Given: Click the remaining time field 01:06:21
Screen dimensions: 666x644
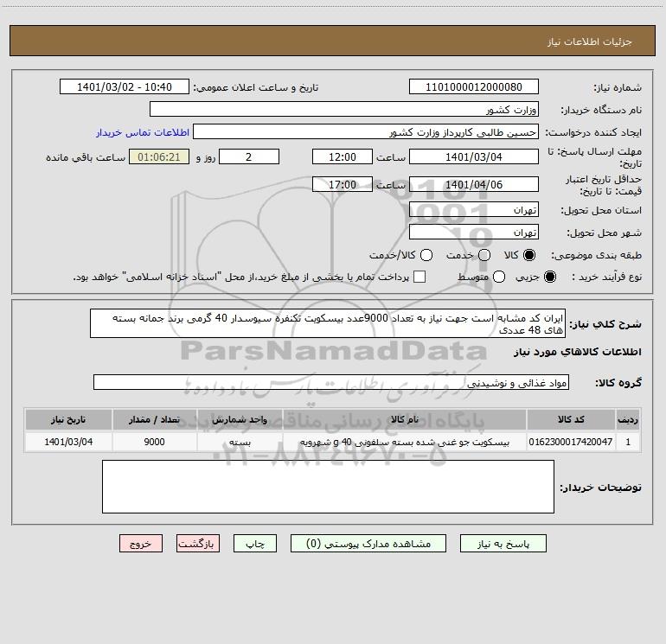Looking at the screenshot, I should click(x=159, y=156).
